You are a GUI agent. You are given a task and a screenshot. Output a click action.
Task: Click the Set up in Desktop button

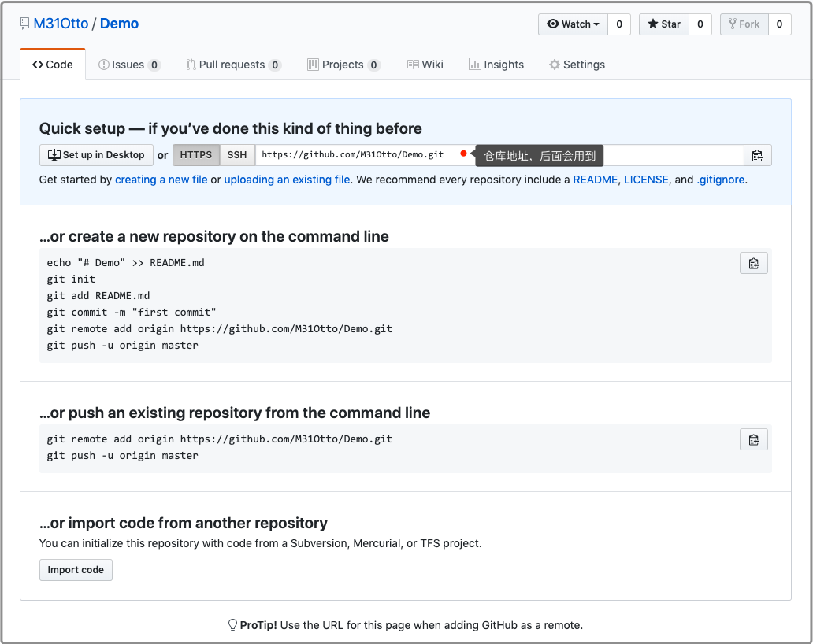point(96,155)
